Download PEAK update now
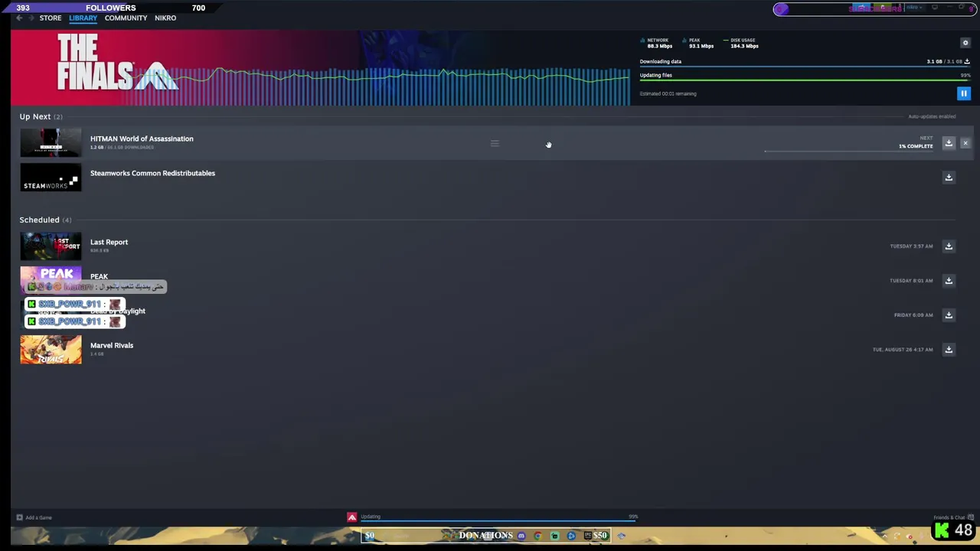The image size is (980, 551). pyautogui.click(x=949, y=281)
